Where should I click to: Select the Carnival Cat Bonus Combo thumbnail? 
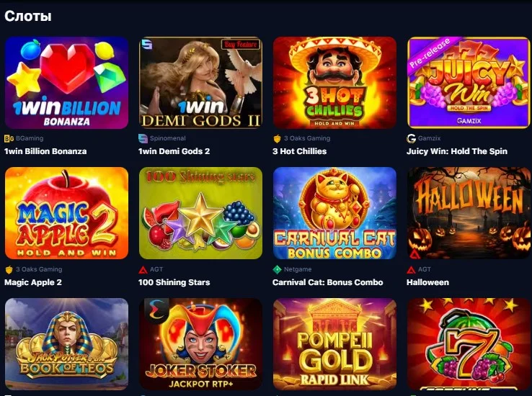tap(334, 213)
